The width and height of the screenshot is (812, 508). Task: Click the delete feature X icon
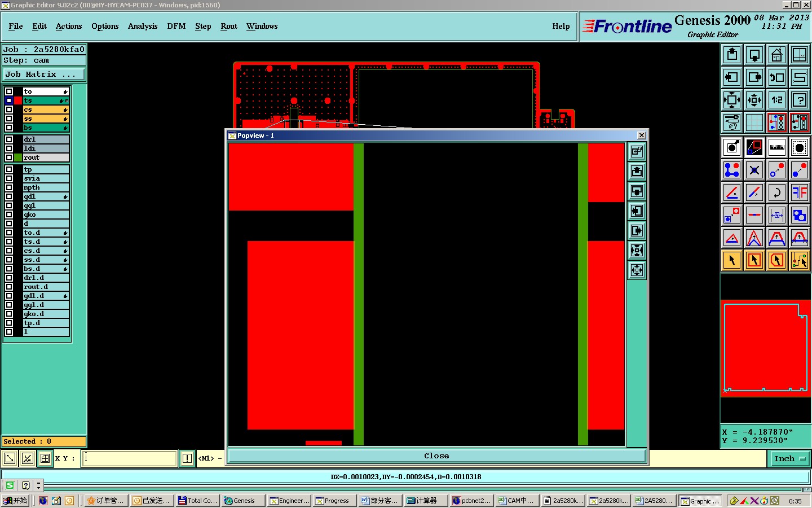point(754,170)
